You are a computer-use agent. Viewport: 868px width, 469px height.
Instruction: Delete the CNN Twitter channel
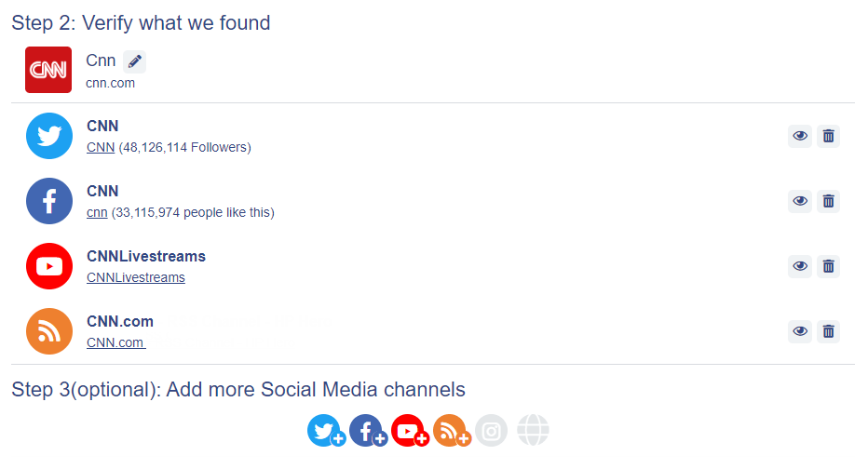[828, 136]
